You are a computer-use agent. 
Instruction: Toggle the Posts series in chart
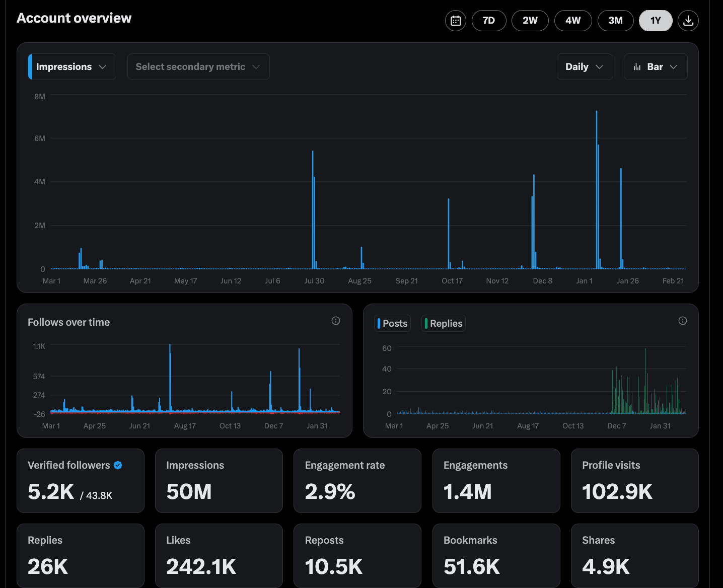coord(393,323)
